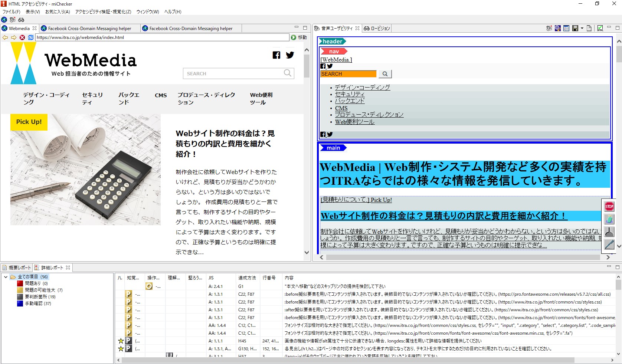Click CMS nav link on web page
The width and height of the screenshot is (622, 364).
161,95
